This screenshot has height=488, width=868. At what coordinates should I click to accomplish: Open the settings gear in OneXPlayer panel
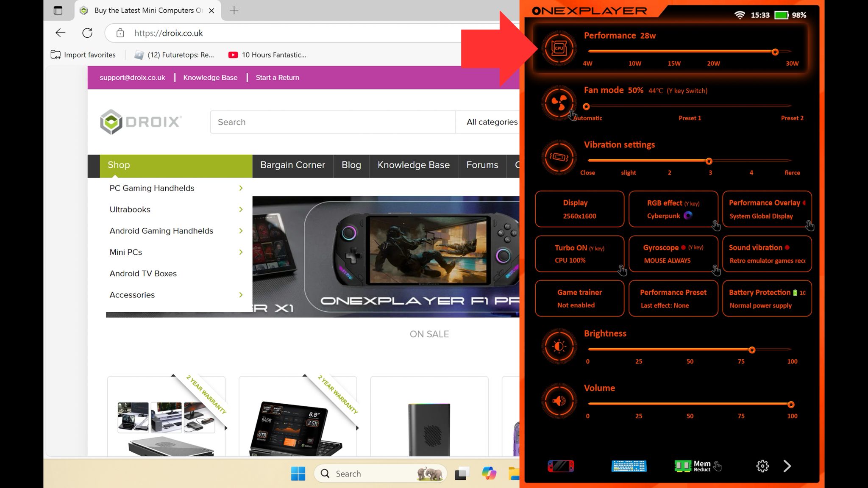762,466
